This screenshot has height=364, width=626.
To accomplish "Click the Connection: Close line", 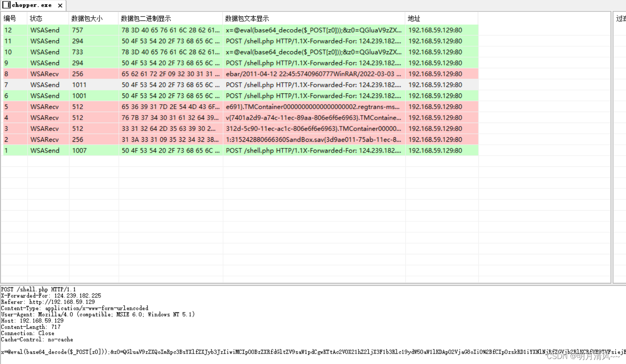I will click(28, 333).
